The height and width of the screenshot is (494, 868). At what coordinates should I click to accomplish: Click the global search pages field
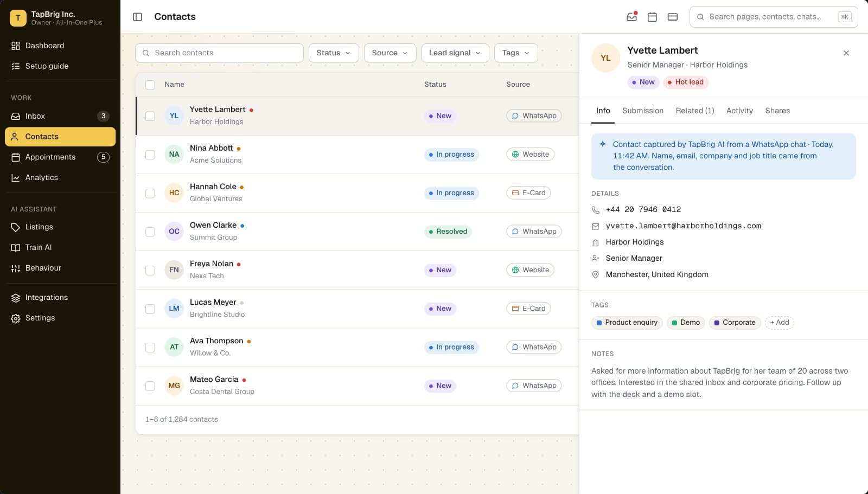774,17
